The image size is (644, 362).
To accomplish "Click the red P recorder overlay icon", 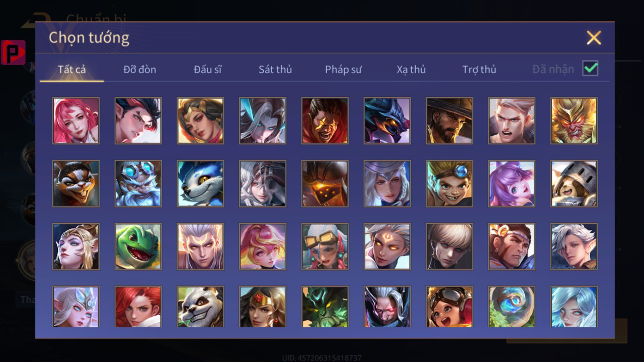I will pyautogui.click(x=13, y=52).
